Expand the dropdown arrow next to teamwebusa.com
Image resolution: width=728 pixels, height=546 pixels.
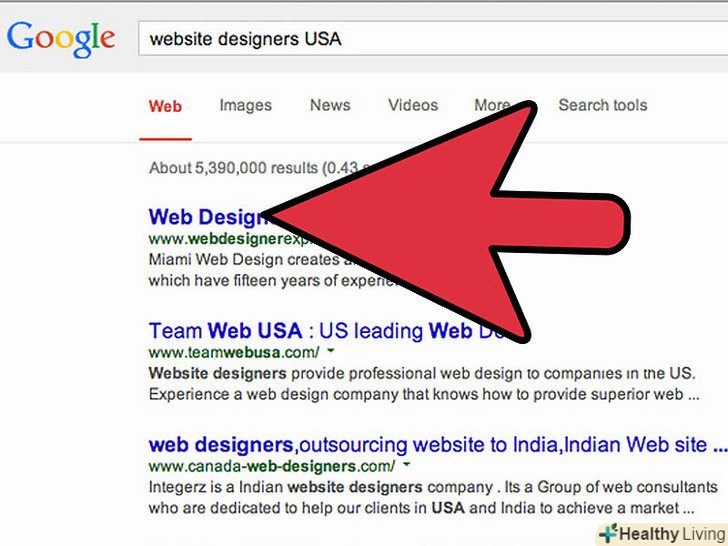[x=331, y=351]
